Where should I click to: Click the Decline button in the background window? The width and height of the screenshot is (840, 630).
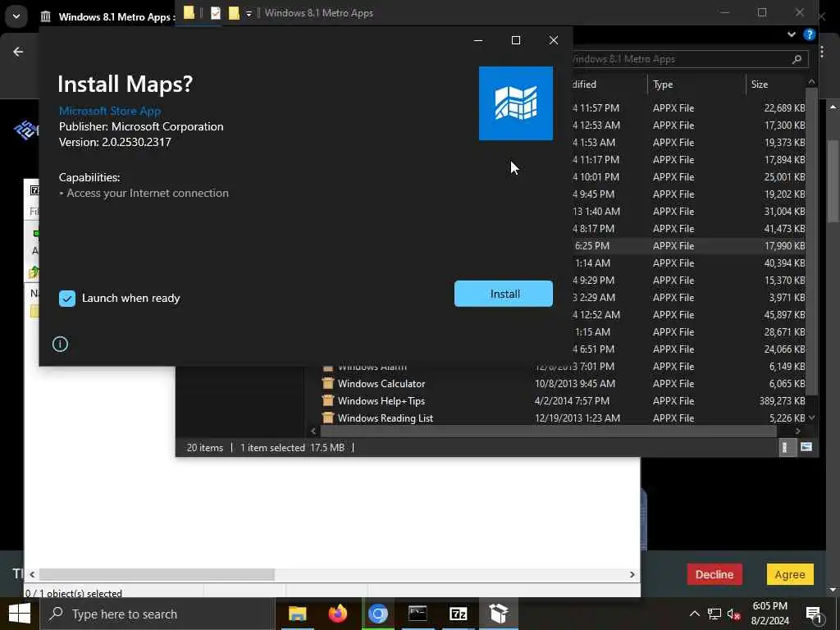(x=714, y=574)
